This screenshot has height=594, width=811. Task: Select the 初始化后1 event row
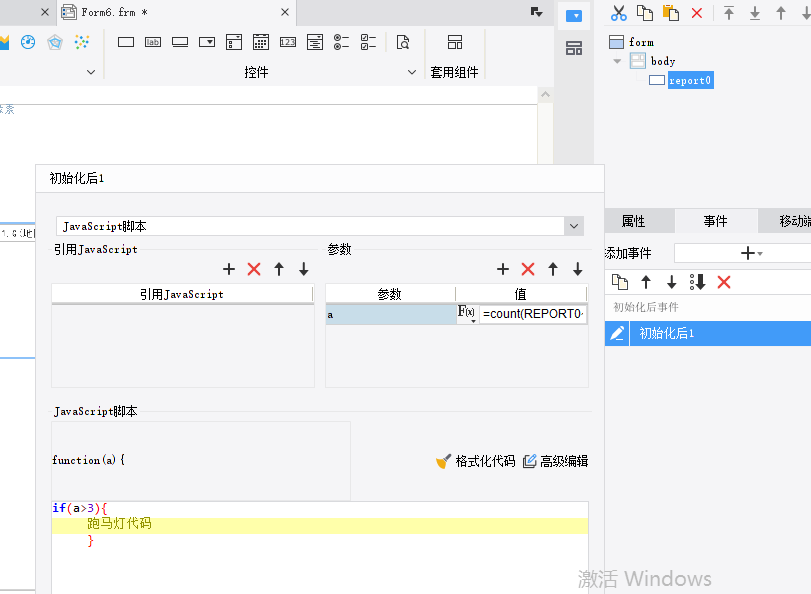pos(708,333)
